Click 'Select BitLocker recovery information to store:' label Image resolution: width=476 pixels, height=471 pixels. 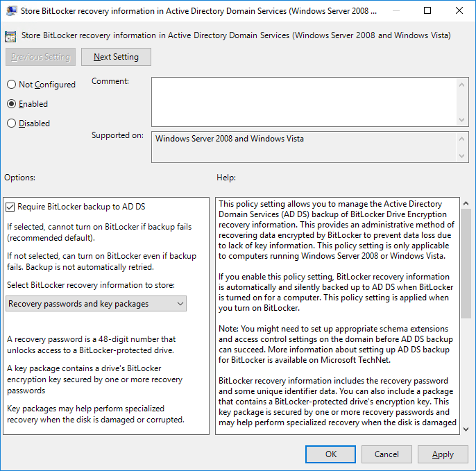(x=91, y=285)
